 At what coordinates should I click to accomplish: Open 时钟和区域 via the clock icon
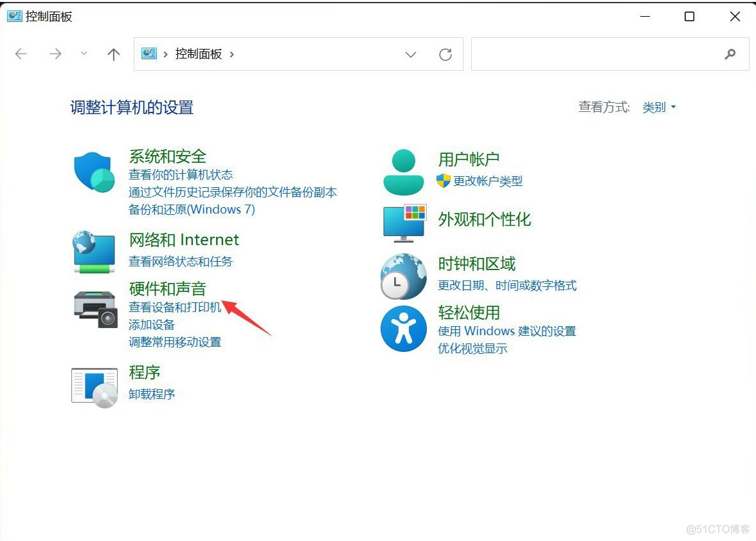tap(403, 277)
